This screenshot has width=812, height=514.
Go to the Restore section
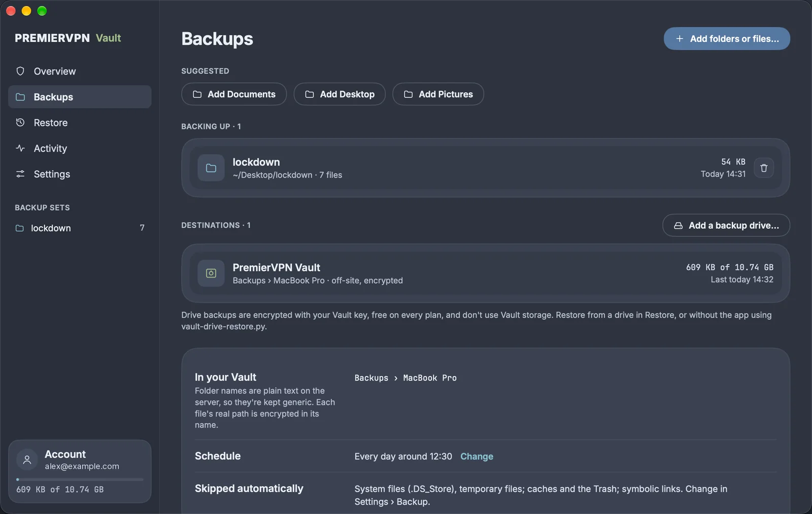80,123
